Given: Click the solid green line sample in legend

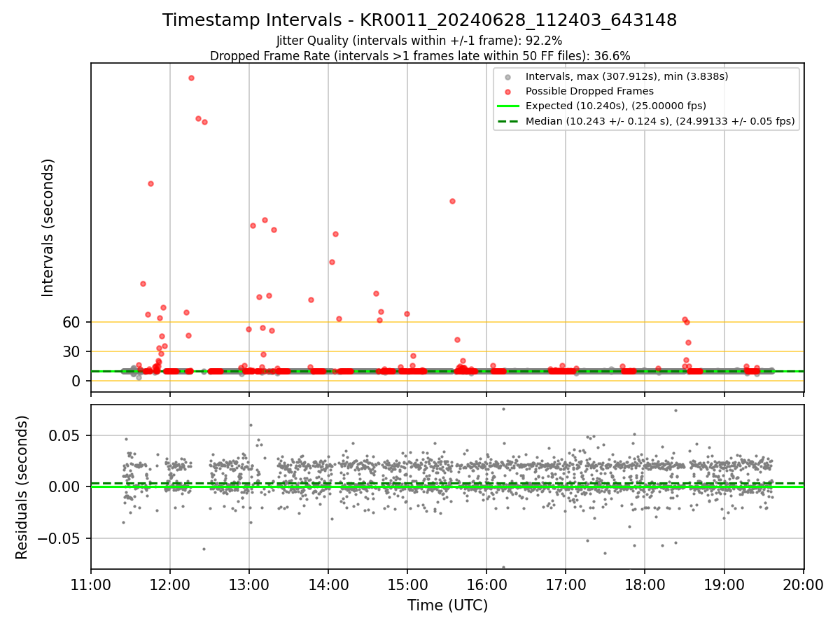Looking at the screenshot, I should click(508, 106).
